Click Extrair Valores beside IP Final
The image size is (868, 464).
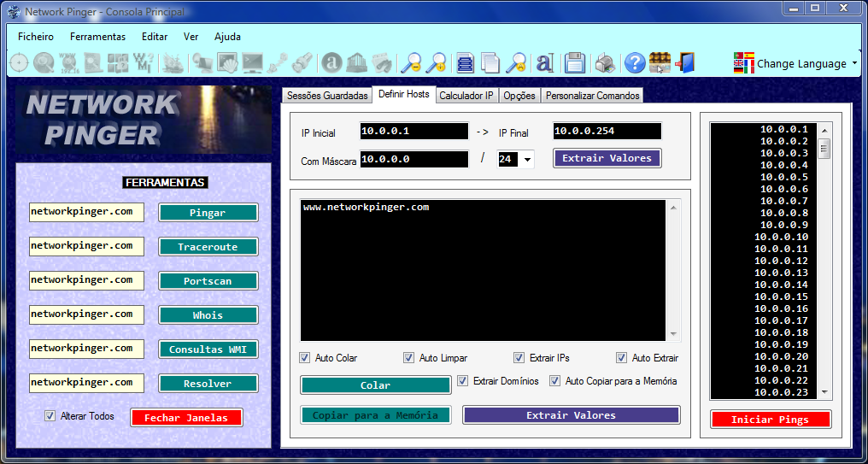(x=607, y=158)
